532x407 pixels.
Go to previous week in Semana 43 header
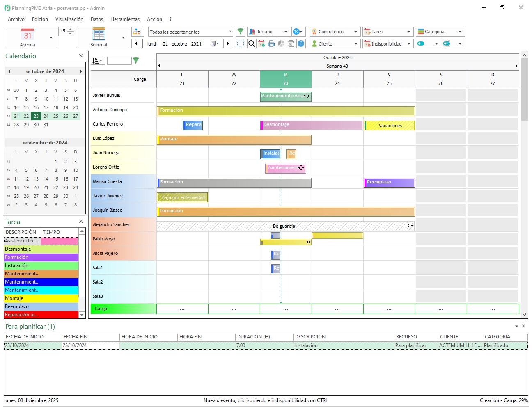click(x=159, y=66)
